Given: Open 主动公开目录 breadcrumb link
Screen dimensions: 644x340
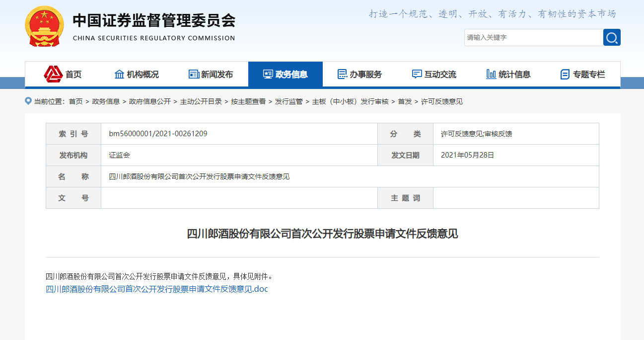Looking at the screenshot, I should point(201,101).
